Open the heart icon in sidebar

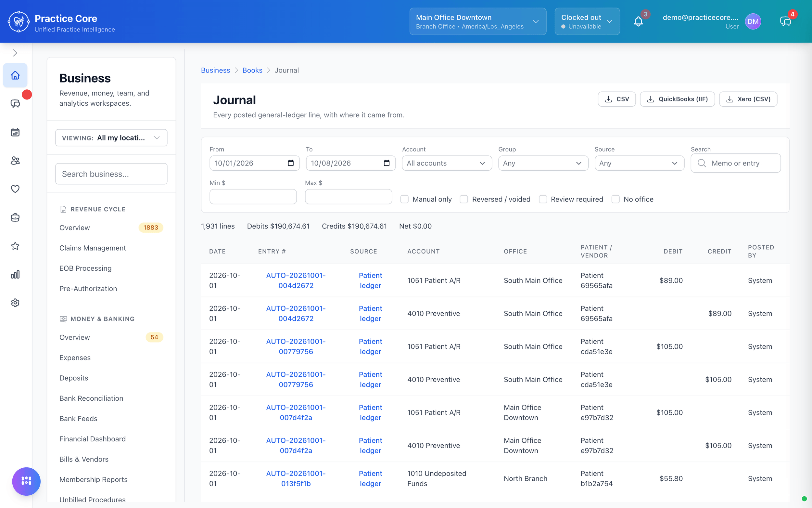tap(15, 189)
